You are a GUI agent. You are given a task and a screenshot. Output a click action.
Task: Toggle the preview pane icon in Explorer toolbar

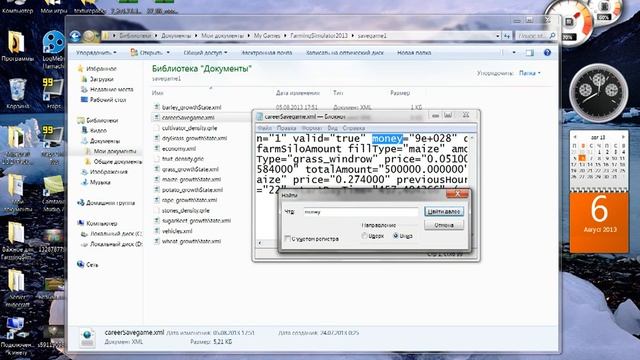(529, 53)
